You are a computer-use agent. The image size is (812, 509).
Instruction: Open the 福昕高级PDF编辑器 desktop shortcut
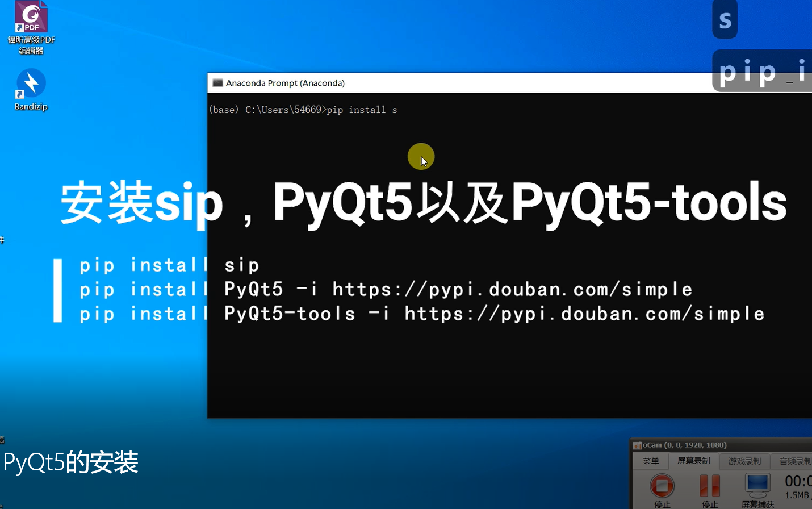[x=31, y=27]
